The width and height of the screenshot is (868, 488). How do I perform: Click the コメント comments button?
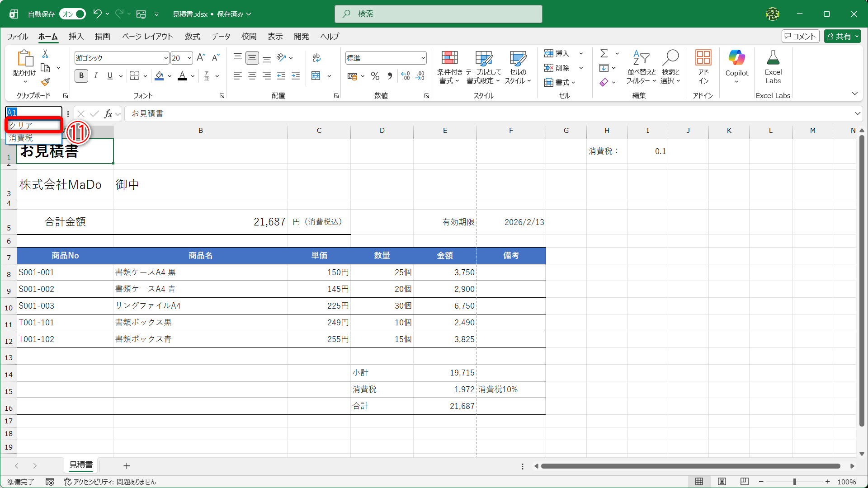800,37
